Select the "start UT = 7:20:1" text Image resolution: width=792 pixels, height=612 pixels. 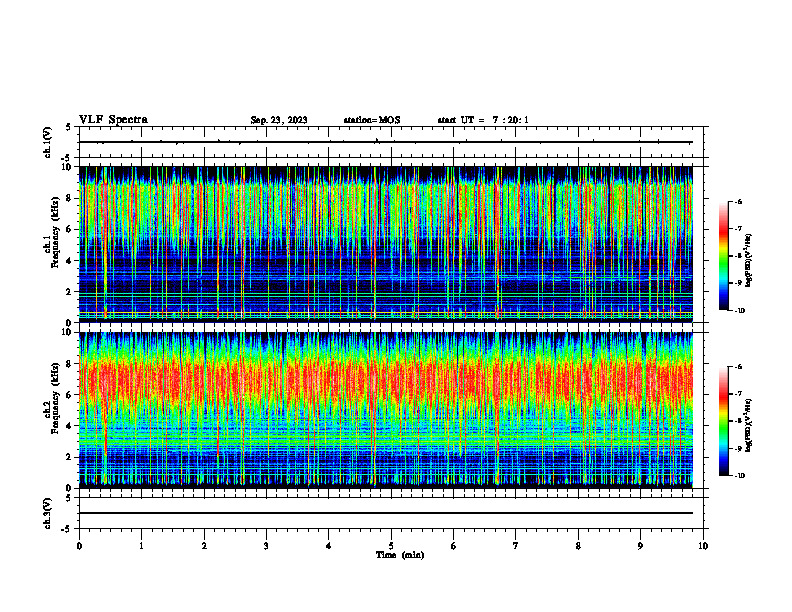[483, 120]
